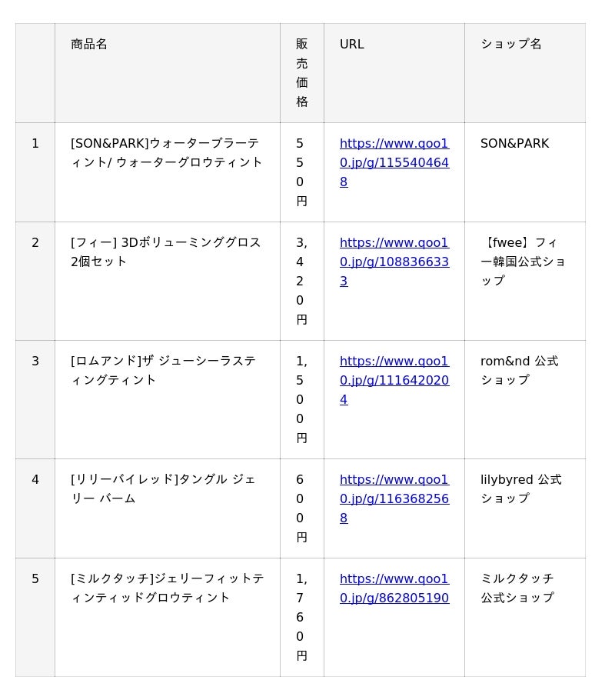Screen dimensions: 615x700
Task: Select row number 3 cell
Action: coord(35,361)
